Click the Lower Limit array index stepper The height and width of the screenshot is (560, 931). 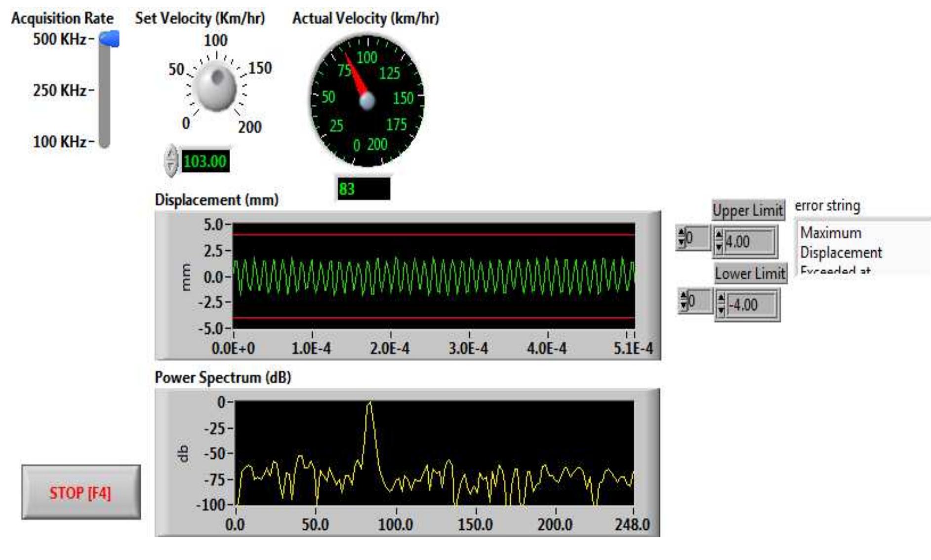tap(684, 301)
